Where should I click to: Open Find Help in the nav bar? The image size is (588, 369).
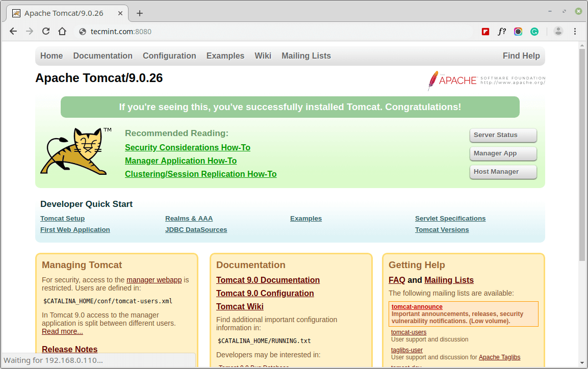(521, 56)
